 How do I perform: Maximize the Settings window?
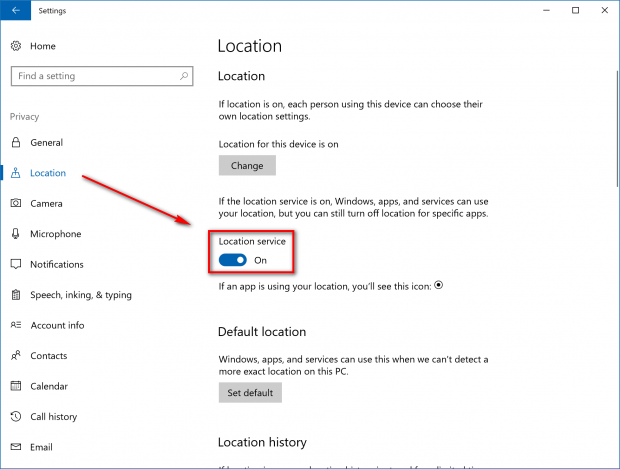tap(575, 10)
